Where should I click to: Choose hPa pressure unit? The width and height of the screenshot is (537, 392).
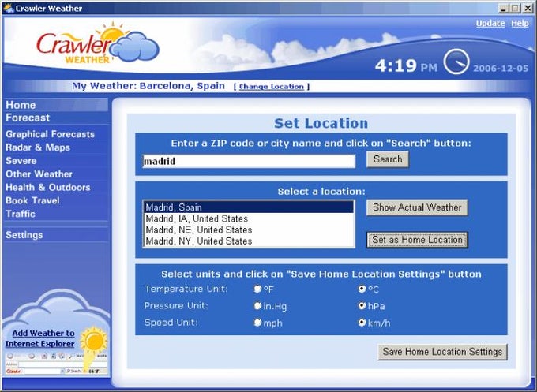coord(362,306)
